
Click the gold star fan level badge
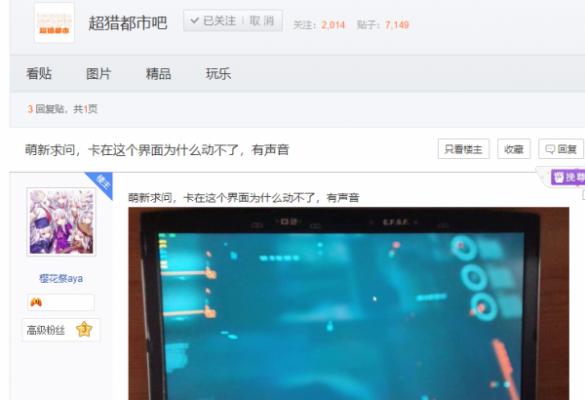[x=84, y=329]
